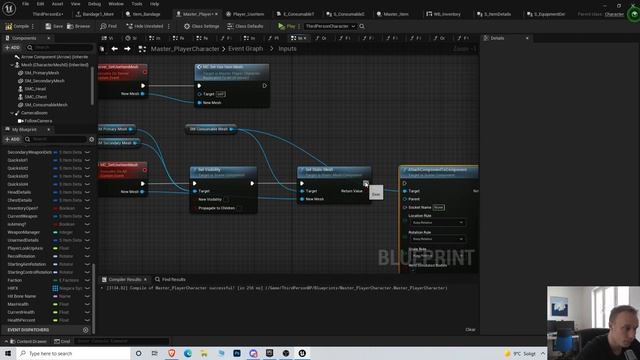Focus Components search field
640x360 pixels.
pos(60,48)
